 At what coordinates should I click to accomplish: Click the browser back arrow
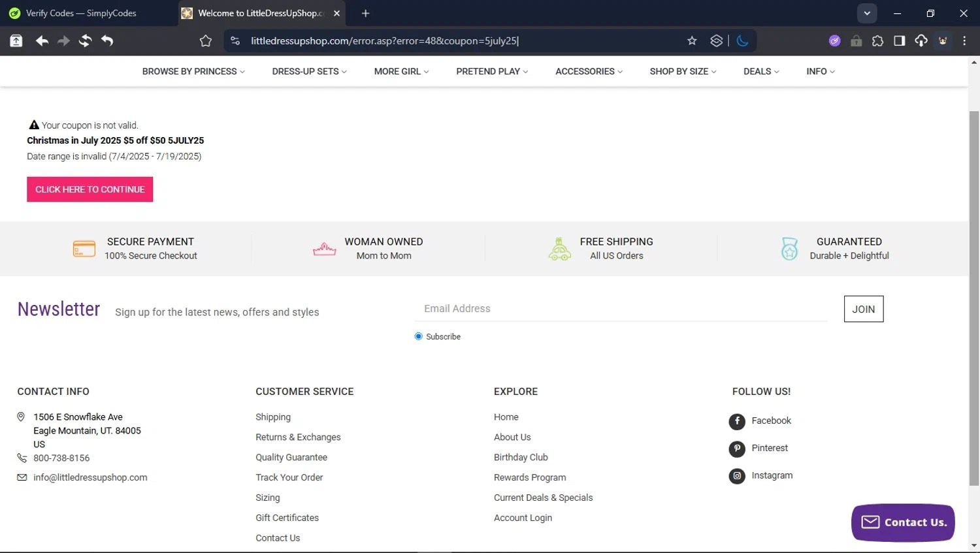[x=42, y=40]
